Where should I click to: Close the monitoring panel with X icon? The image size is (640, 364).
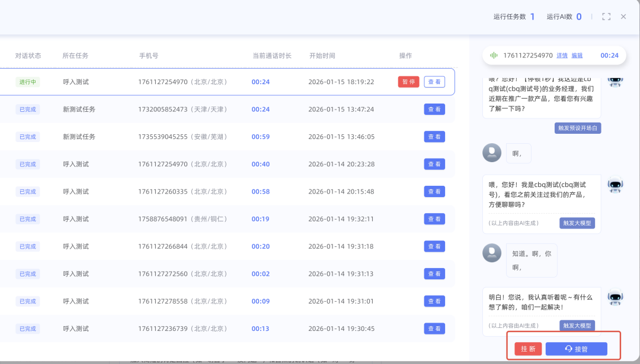[623, 17]
